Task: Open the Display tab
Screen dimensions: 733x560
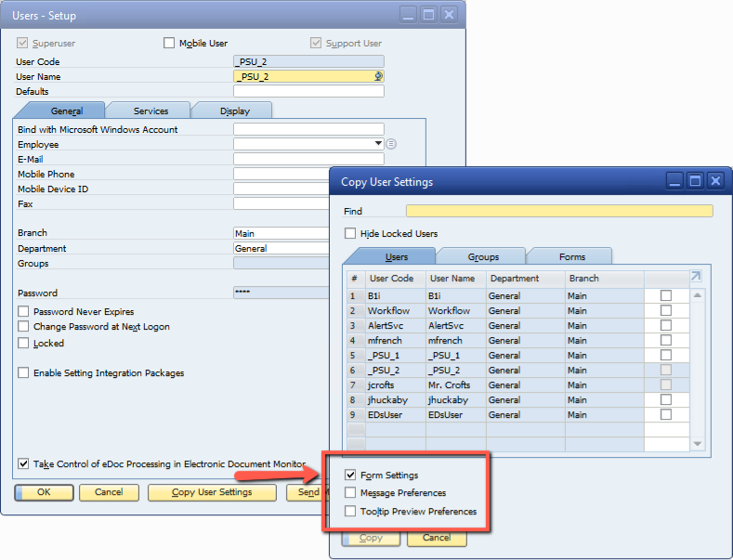Action: pos(235,111)
